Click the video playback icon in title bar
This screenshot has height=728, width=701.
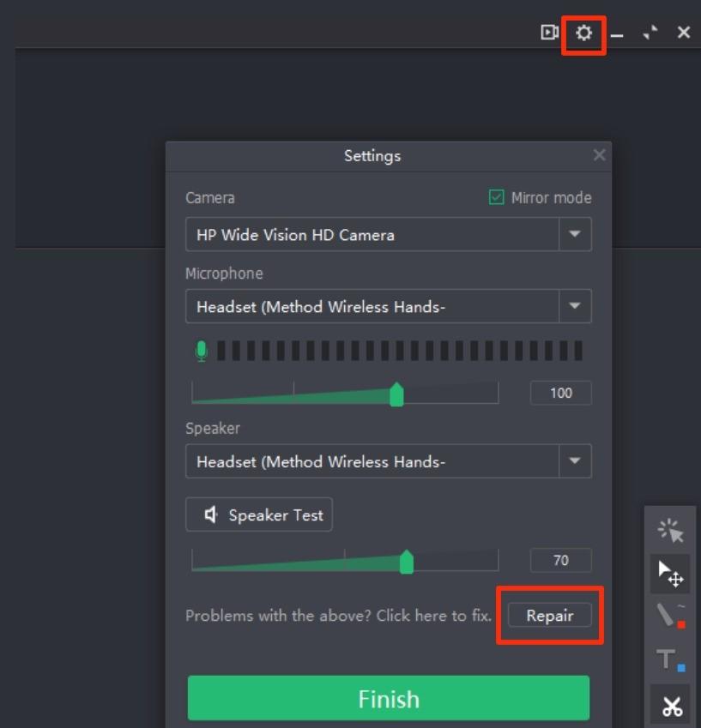click(549, 33)
